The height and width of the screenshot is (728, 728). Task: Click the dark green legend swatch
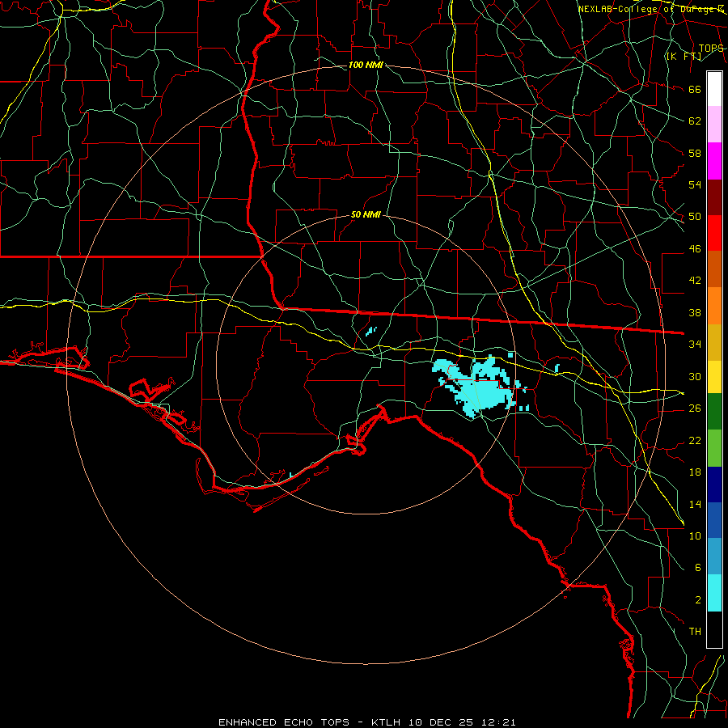coord(714,412)
